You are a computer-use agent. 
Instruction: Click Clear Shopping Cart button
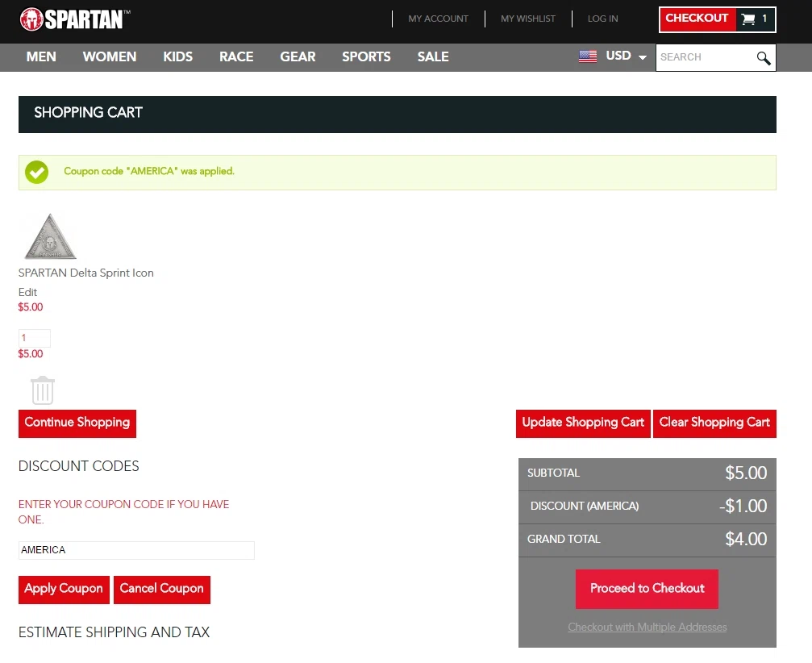coord(714,423)
